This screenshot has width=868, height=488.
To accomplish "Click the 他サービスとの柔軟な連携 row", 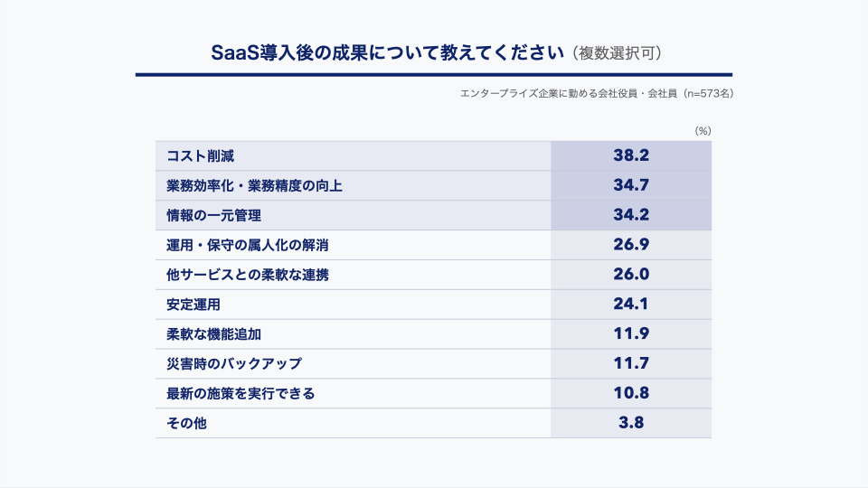I will tap(433, 275).
